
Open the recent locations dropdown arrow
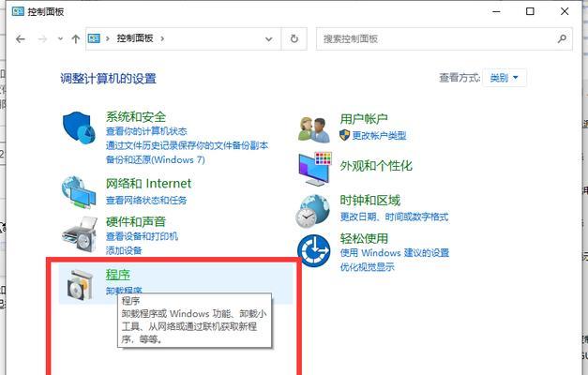click(60, 38)
